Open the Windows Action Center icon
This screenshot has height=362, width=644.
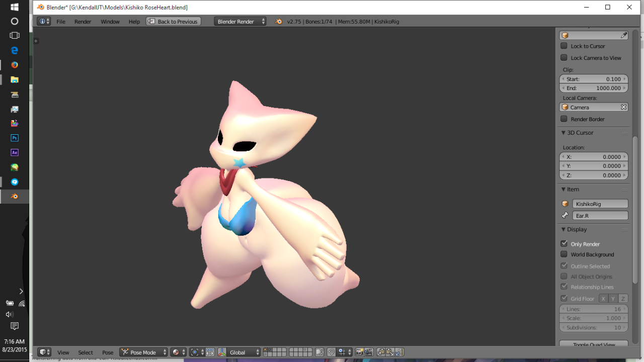pos(15,326)
